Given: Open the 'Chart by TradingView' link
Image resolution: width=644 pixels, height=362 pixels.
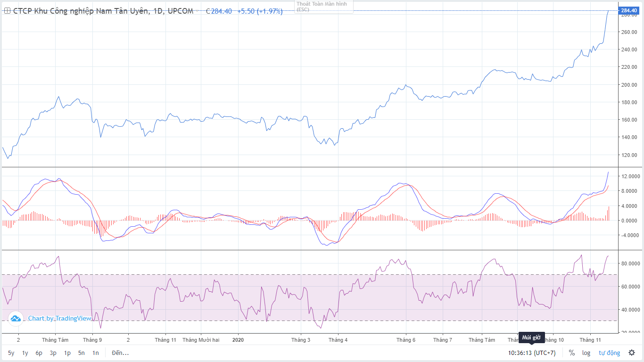Looking at the screenshot, I should 60,319.
